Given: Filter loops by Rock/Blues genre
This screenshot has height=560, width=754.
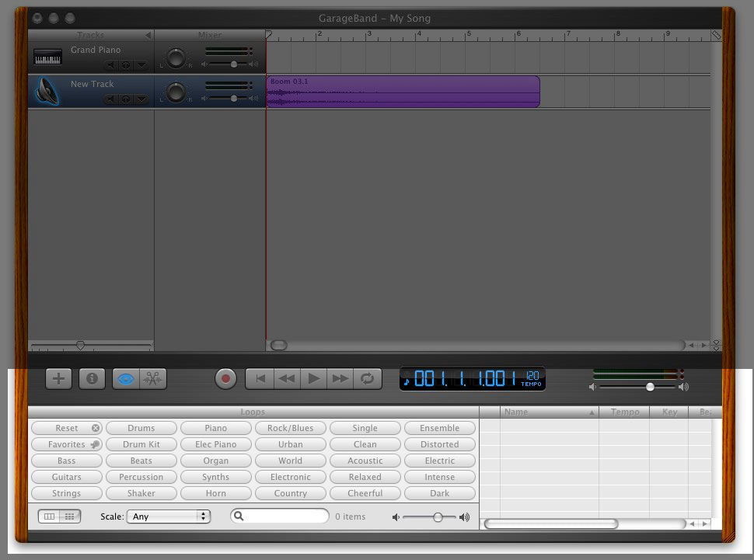Looking at the screenshot, I should (291, 428).
